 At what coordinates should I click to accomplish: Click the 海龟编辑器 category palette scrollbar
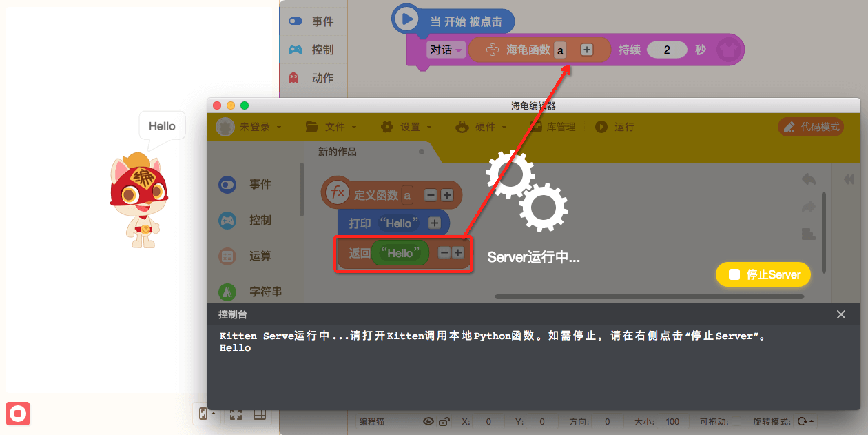pos(300,190)
